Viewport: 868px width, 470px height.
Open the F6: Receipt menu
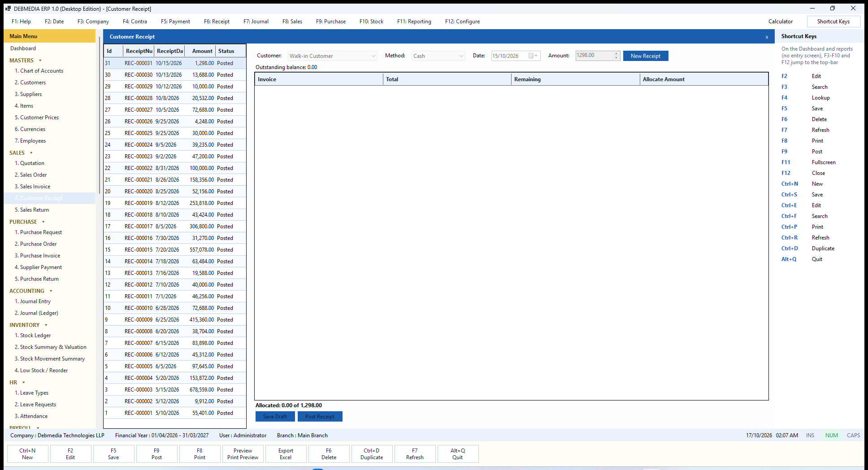pos(217,22)
